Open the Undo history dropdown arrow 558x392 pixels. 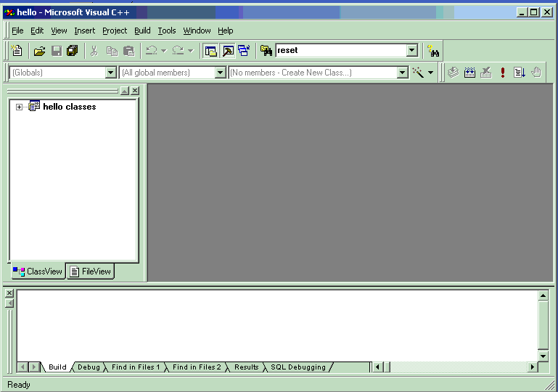(x=164, y=51)
